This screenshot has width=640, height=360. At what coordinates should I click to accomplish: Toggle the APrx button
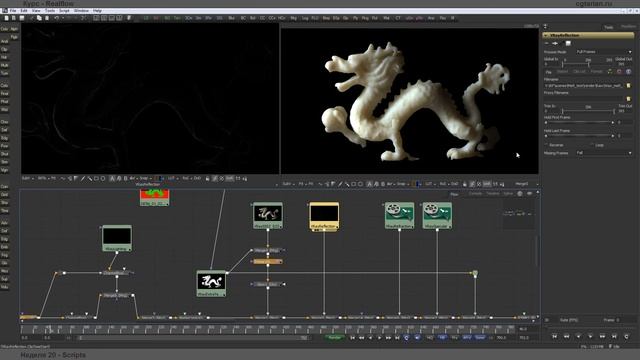(467, 338)
